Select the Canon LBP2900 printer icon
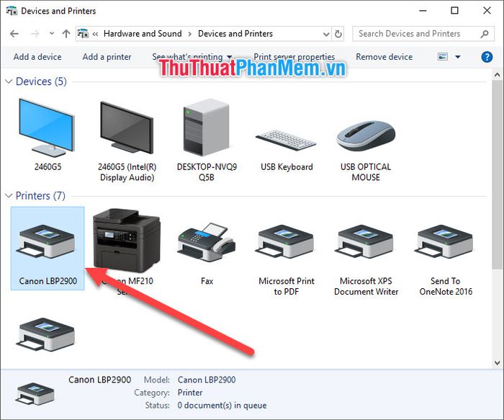This screenshot has width=504, height=420. pyautogui.click(x=48, y=241)
